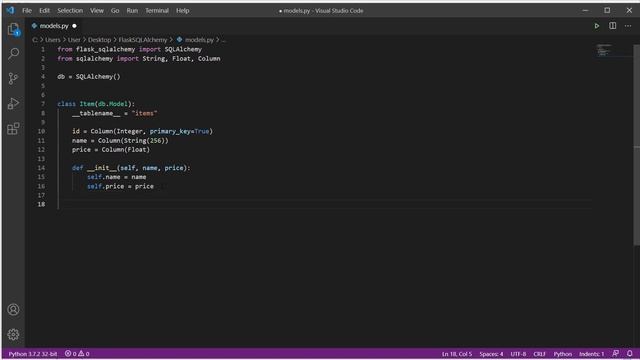
Task: Select Python 3.7.2 32-bit interpreter
Action: coord(33,353)
